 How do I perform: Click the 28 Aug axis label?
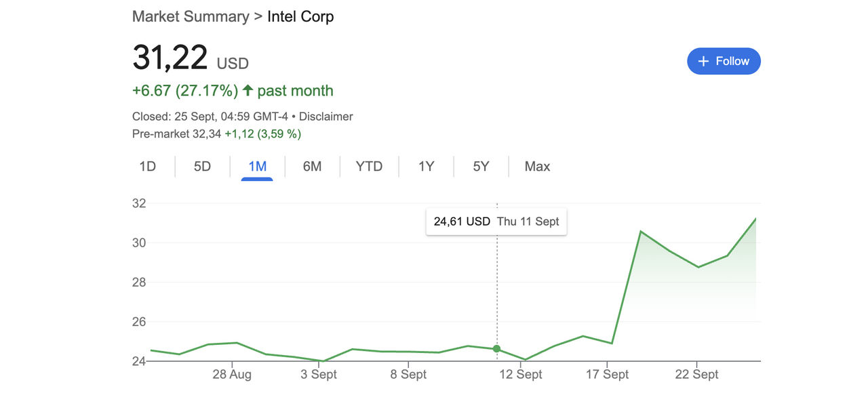(x=232, y=375)
